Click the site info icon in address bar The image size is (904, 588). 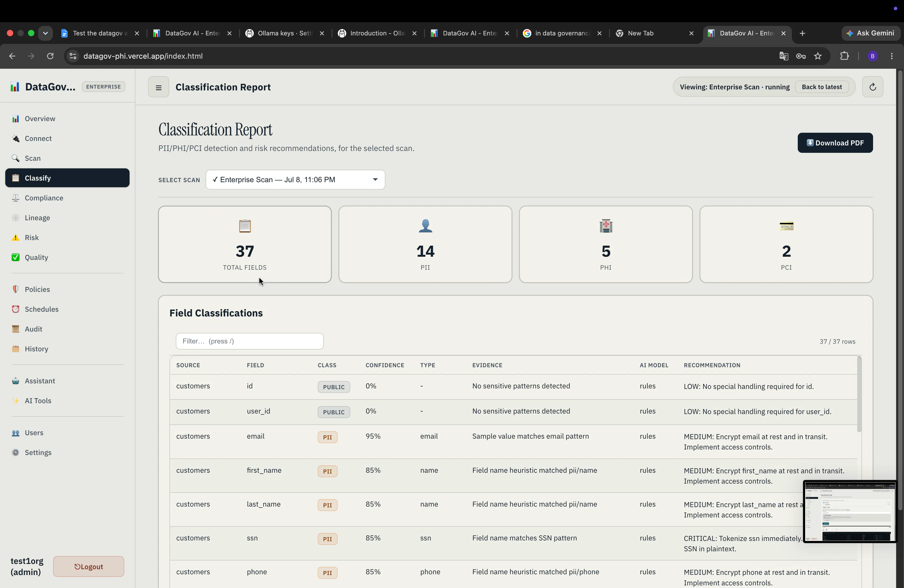tap(72, 56)
